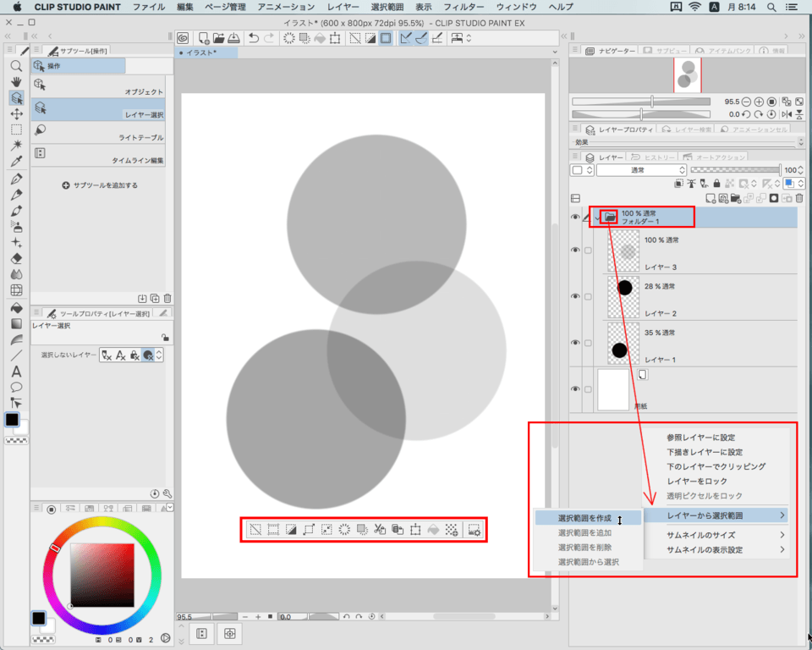The width and height of the screenshot is (812, 650).
Task: Click Cut and paste in selection launcher
Action: [380, 530]
